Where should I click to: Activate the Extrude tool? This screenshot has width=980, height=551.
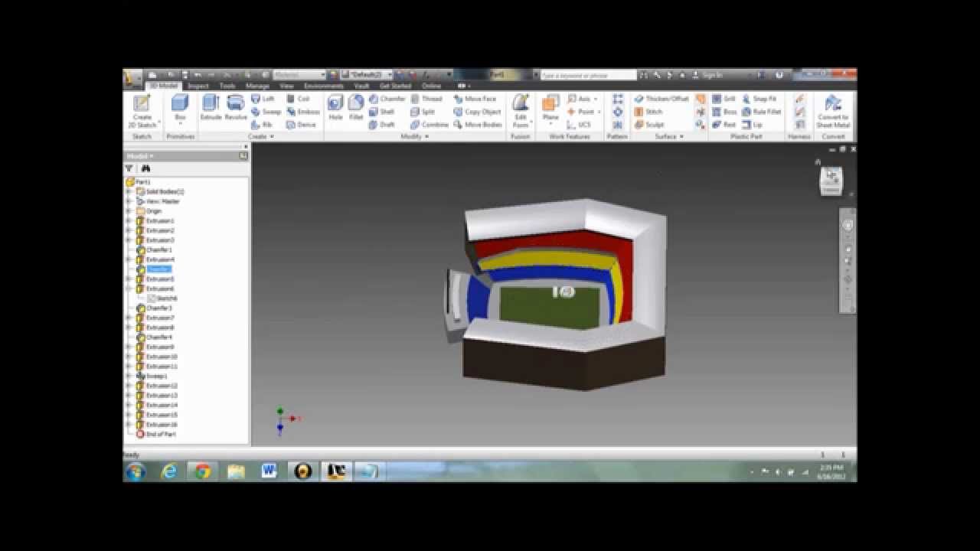(211, 108)
